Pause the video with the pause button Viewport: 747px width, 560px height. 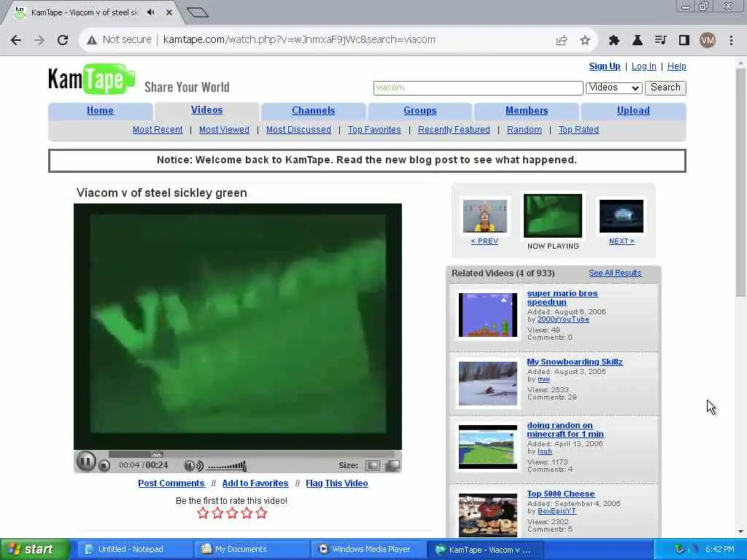click(86, 462)
